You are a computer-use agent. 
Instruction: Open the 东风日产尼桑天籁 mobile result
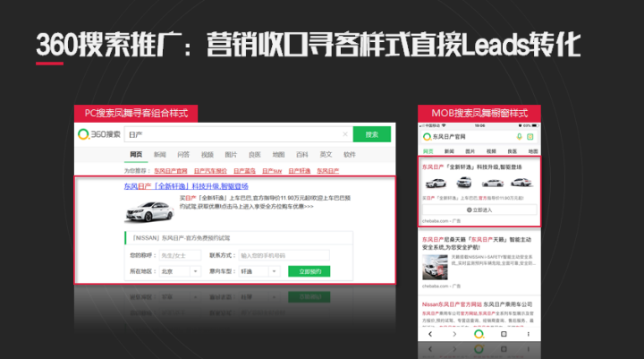(477, 244)
